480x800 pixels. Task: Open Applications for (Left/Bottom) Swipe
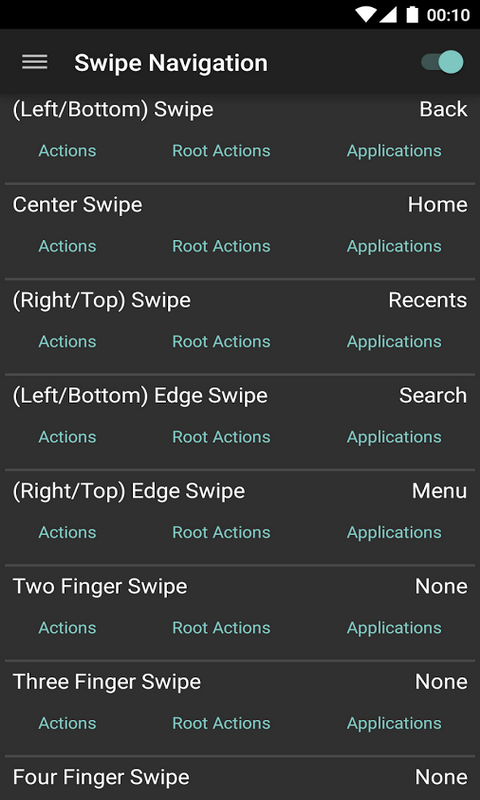coord(394,151)
